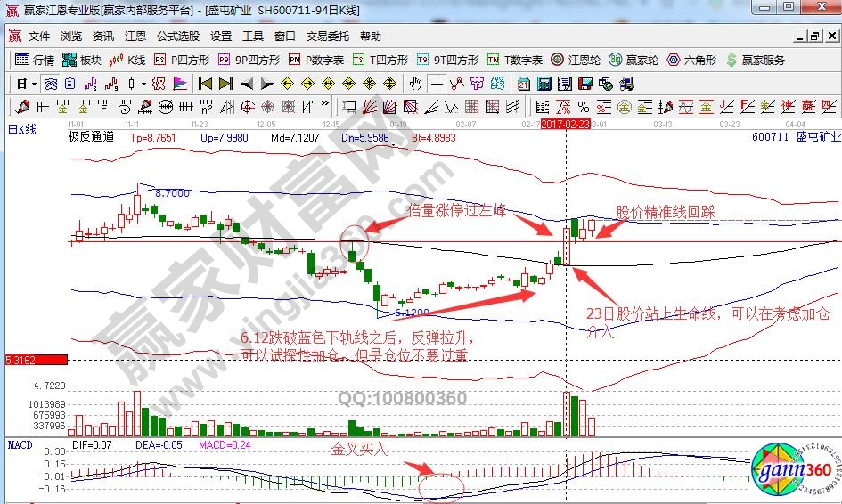Image resolution: width=842 pixels, height=504 pixels.
Task: Toggle the hand pan tool
Action: [x=415, y=84]
